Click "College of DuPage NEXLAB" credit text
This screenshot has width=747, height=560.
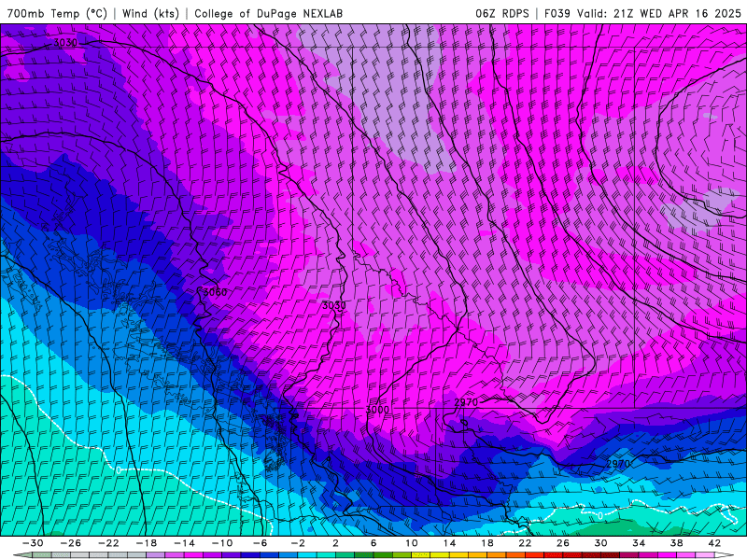(x=268, y=13)
